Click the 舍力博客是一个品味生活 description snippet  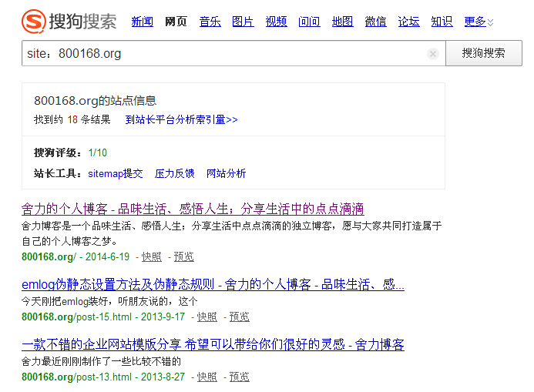coord(232,233)
